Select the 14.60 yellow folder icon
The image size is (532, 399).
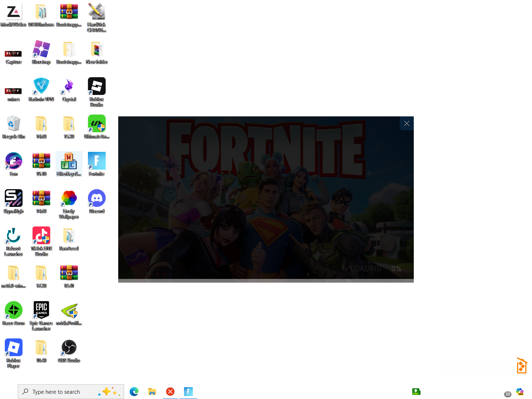(x=41, y=127)
